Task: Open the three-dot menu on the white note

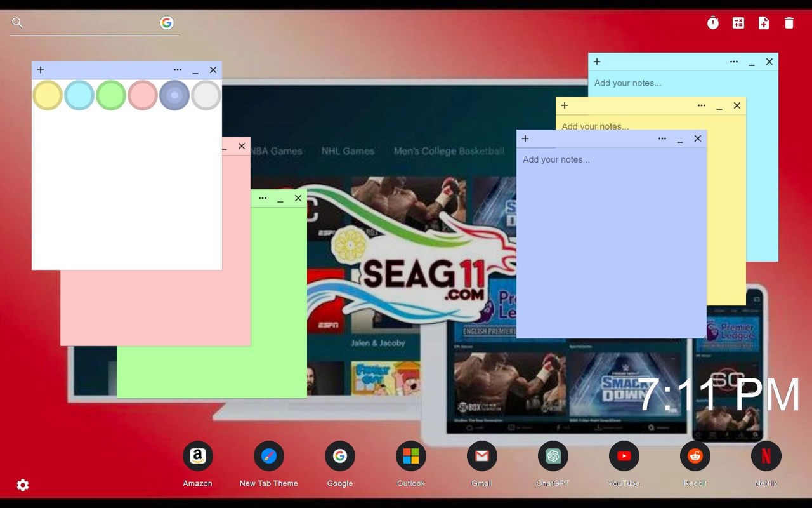Action: 178,70
